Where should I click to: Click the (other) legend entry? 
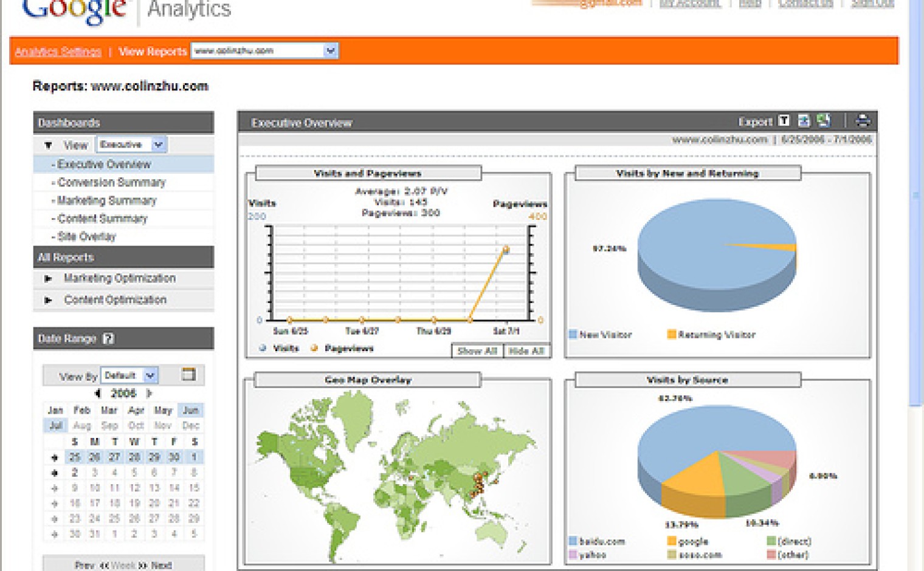point(788,555)
